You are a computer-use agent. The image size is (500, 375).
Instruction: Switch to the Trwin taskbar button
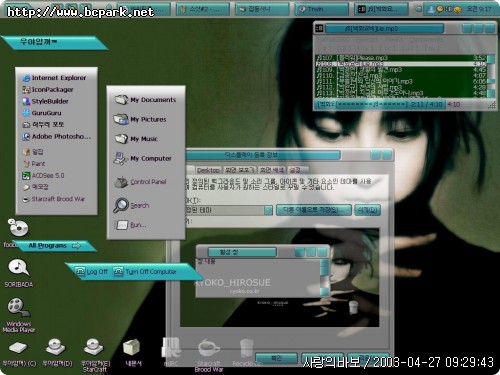pos(321,9)
